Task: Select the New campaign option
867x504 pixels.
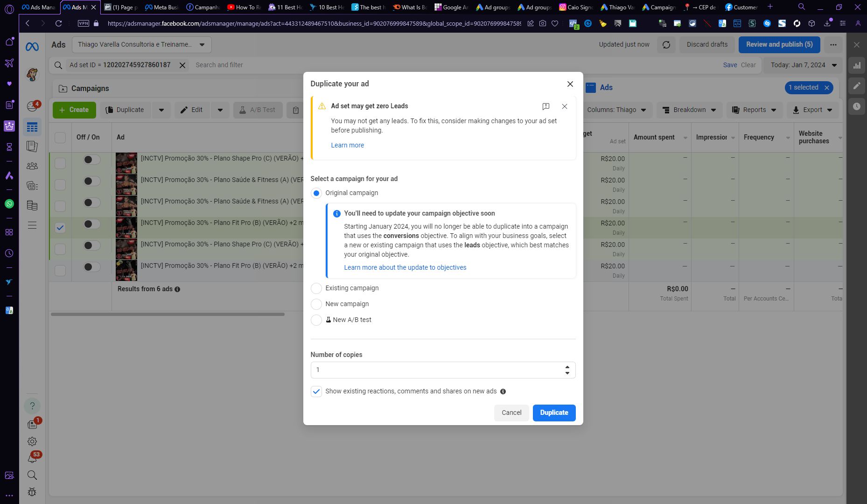Action: coord(316,304)
